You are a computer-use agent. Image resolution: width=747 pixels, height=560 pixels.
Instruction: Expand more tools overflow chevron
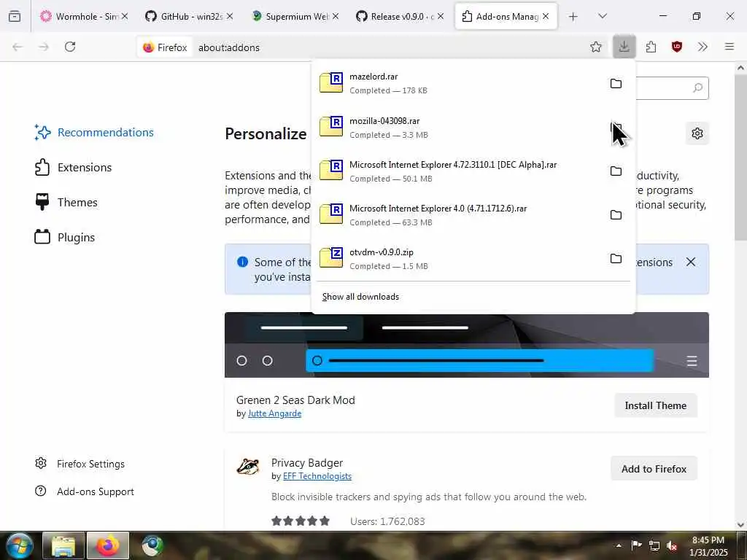point(703,47)
